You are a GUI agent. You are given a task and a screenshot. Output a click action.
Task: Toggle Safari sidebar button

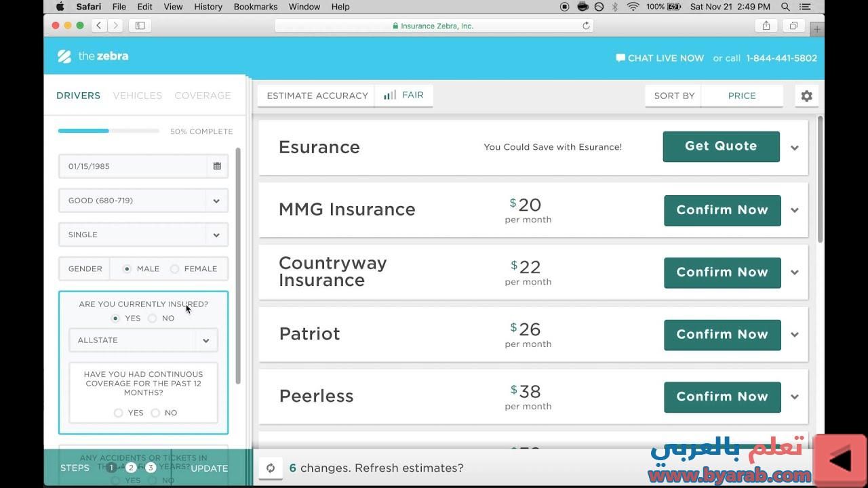(x=140, y=26)
